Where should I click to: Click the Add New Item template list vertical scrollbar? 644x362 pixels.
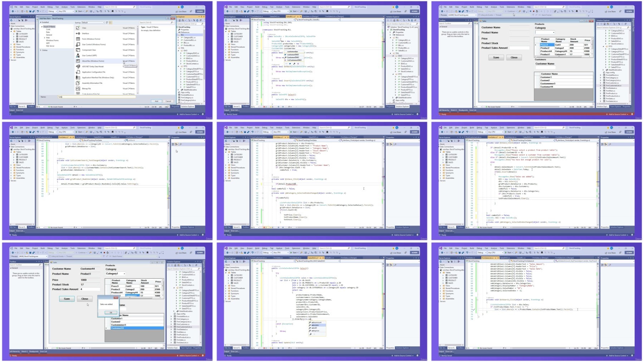pyautogui.click(x=137, y=59)
